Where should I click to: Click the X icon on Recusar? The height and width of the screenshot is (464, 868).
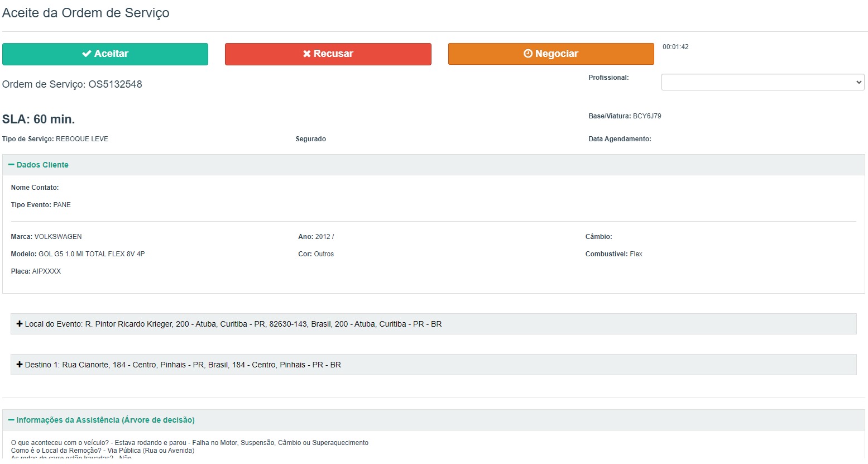tap(307, 54)
